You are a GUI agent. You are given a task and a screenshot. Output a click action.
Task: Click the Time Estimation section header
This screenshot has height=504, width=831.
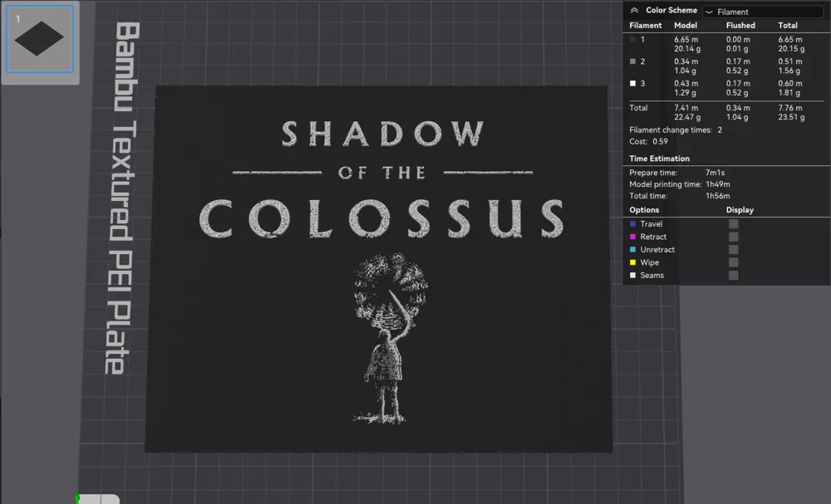(659, 159)
